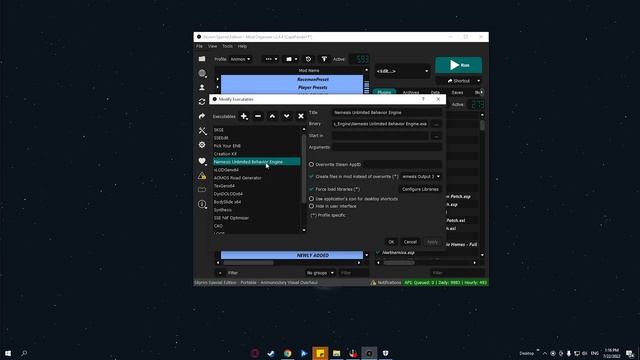Toggle Overwrite Steam AppID option

(311, 164)
